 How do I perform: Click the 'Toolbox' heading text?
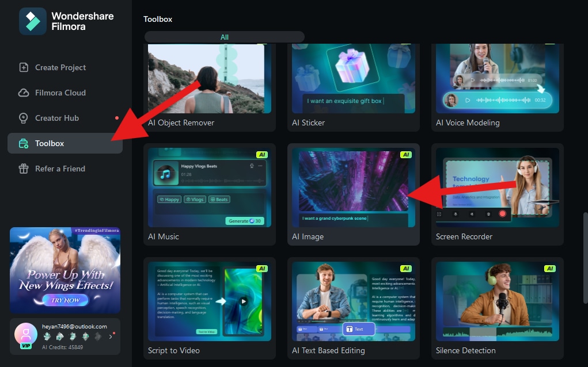point(158,19)
